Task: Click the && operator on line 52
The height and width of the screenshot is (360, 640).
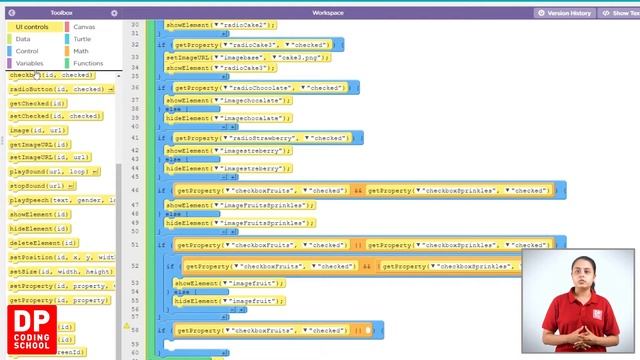Action: [367, 267]
